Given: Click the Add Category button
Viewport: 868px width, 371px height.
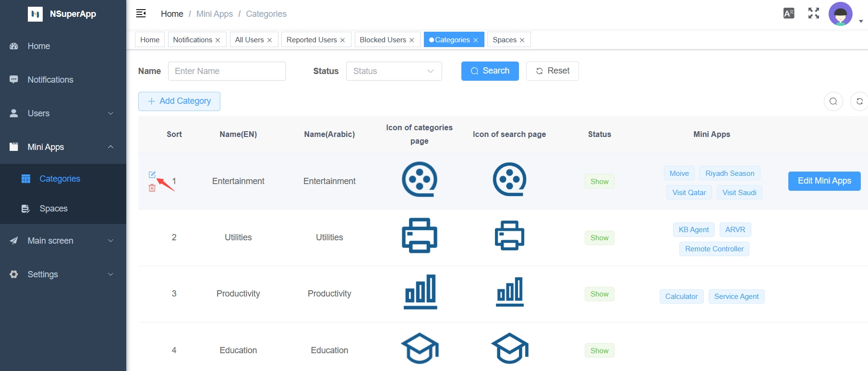Looking at the screenshot, I should [x=179, y=101].
